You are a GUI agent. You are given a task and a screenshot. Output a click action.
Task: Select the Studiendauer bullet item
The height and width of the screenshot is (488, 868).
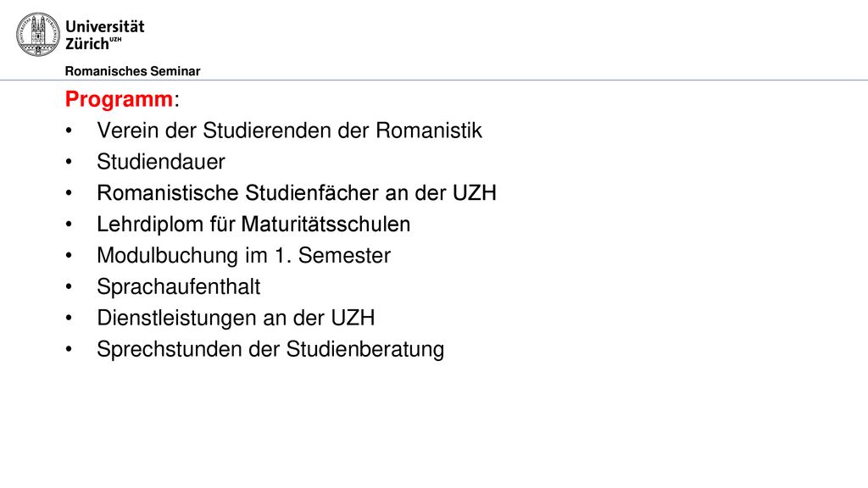point(161,162)
